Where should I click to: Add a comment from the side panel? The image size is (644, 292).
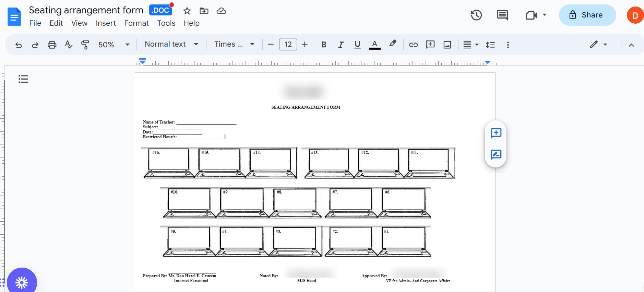click(496, 133)
